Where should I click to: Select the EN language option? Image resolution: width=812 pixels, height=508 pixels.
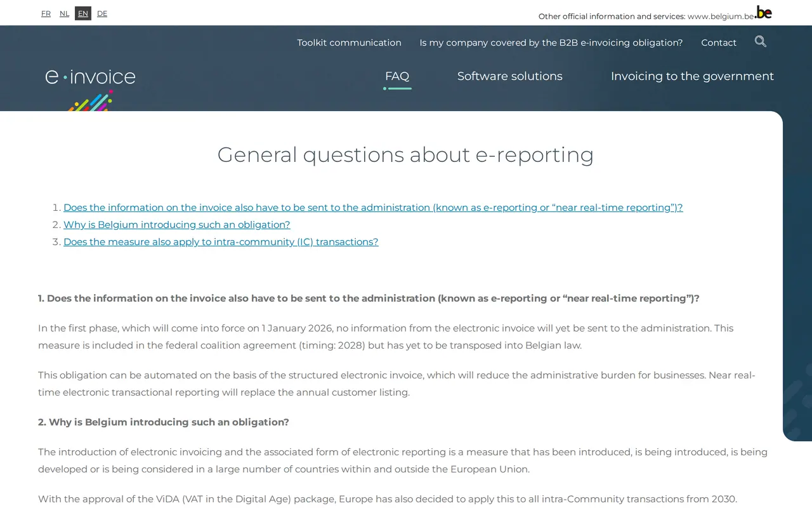pos(83,13)
